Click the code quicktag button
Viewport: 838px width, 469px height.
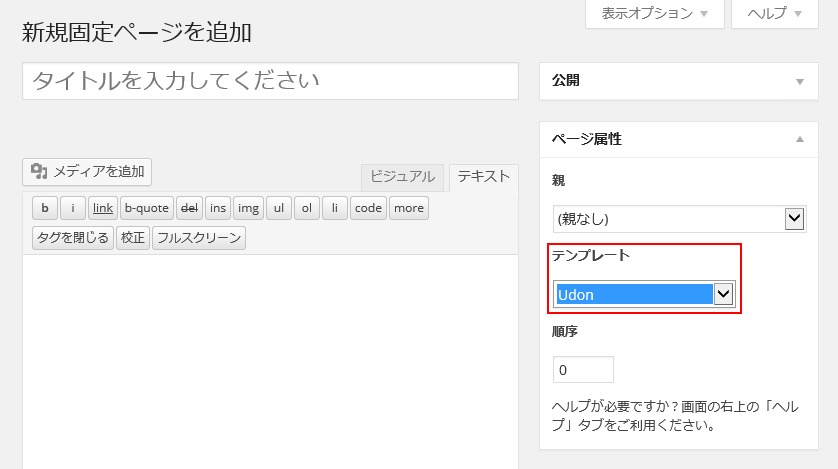click(x=368, y=208)
